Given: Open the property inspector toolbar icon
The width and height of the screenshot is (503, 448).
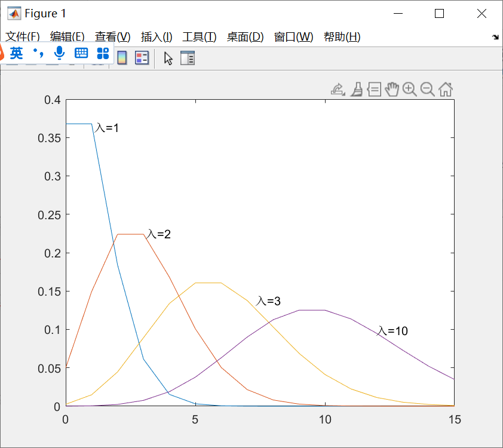Looking at the screenshot, I should (187, 57).
